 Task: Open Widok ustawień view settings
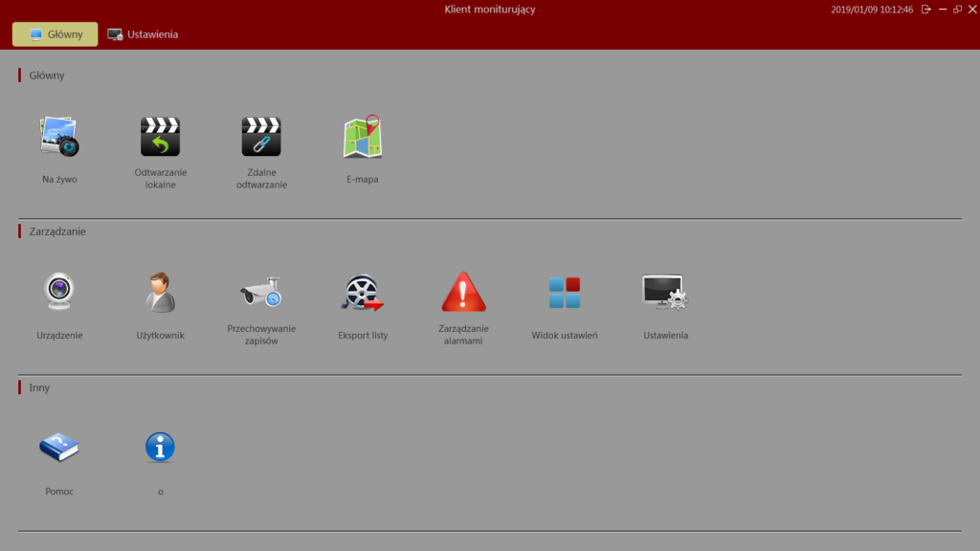click(x=565, y=292)
